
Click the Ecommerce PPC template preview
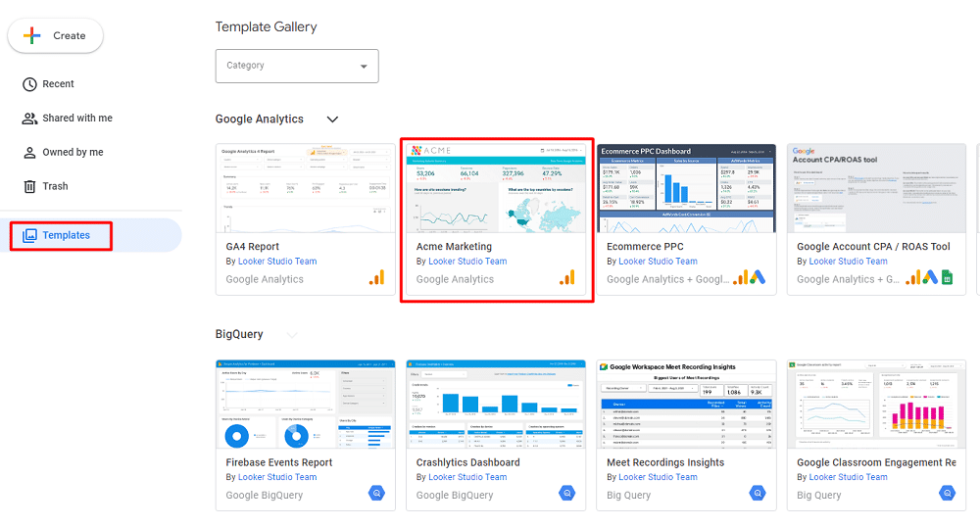point(686,189)
